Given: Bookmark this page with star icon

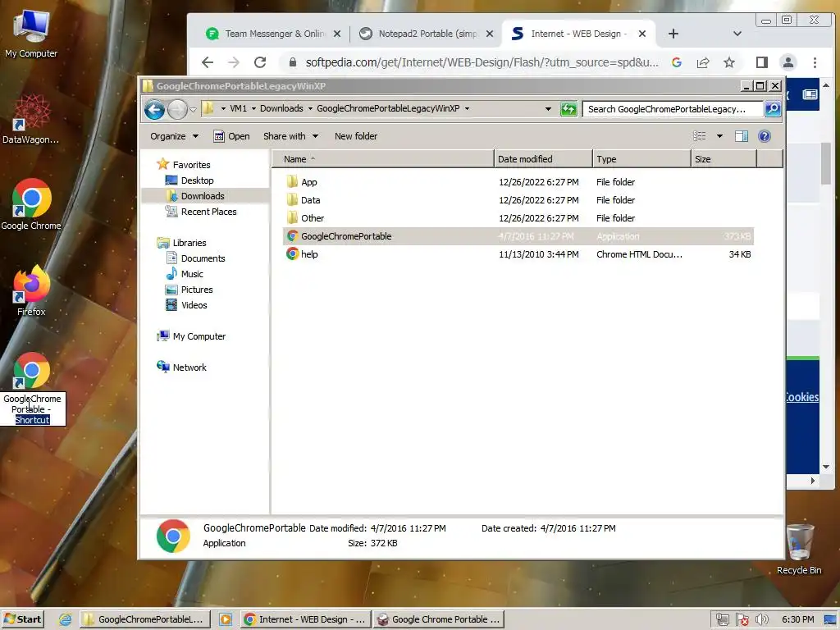Looking at the screenshot, I should [729, 62].
